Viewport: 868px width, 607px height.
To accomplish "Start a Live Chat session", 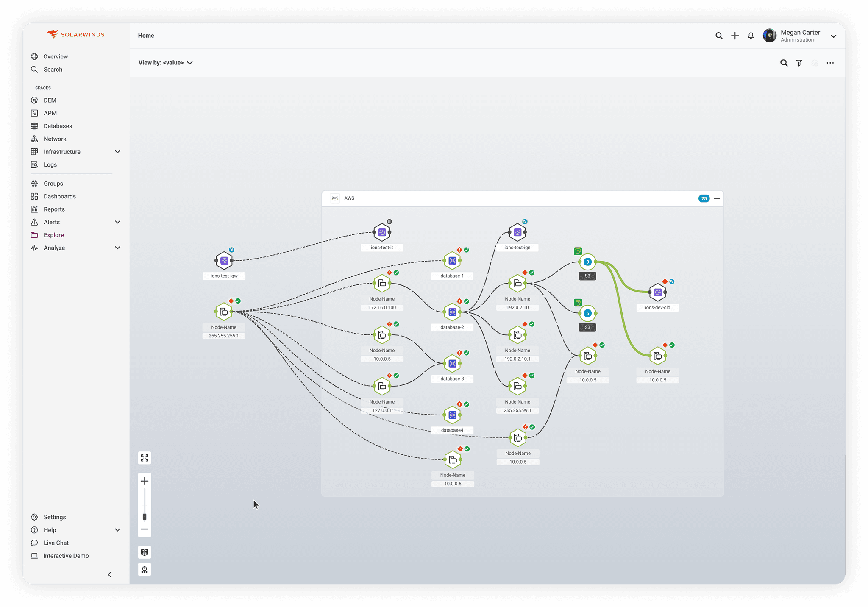I will click(56, 543).
